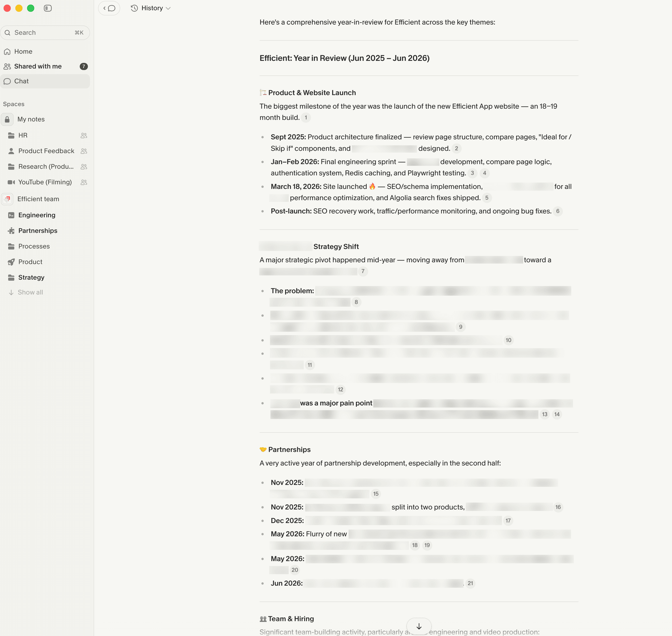Toggle the sidebar panel icon
The height and width of the screenshot is (636, 672).
point(48,8)
